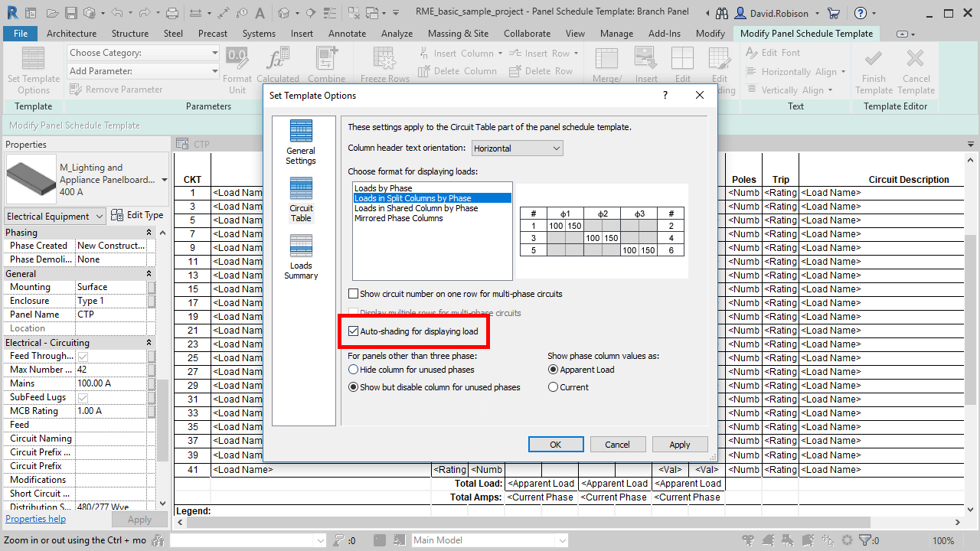
Task: Uncheck Auto-shading for displaying load
Action: pos(354,331)
